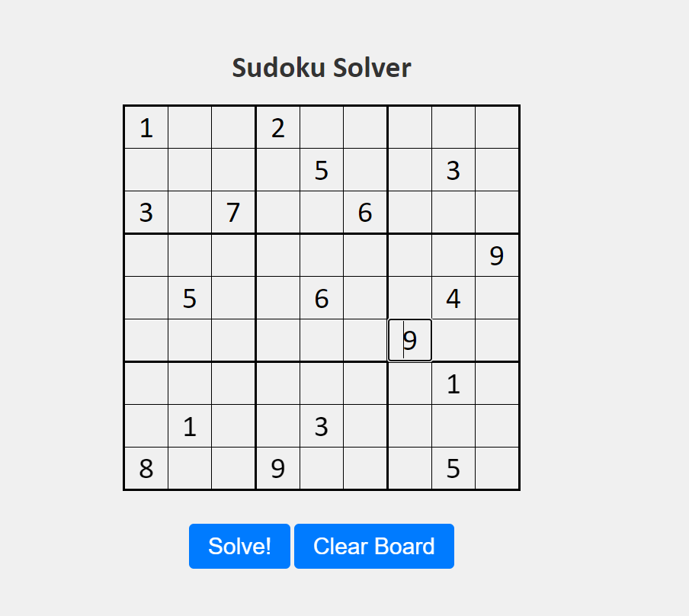Click the cell showing 5 in row two

coord(322,170)
